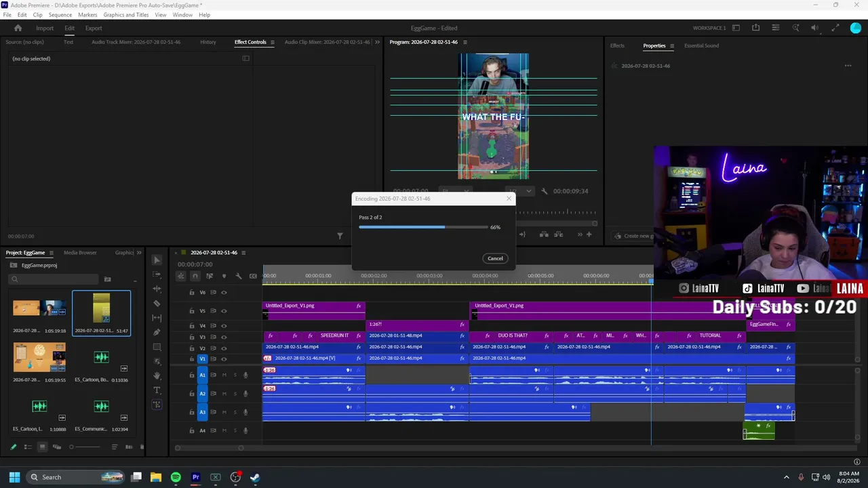
Task: Open Properties panel menu
Action: coord(672,45)
